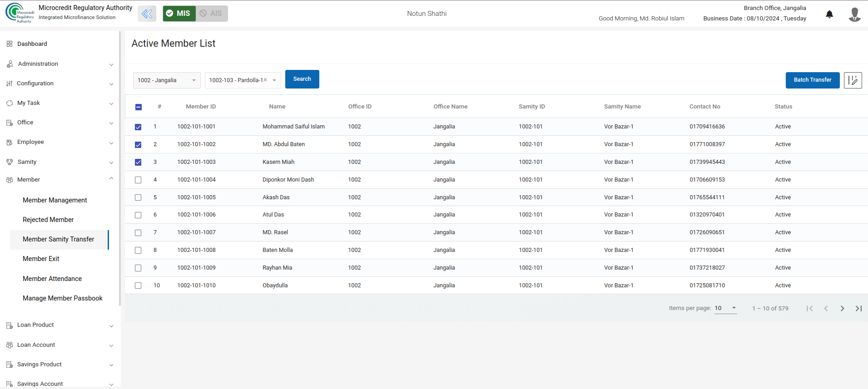Click the Loan Product icon
Image resolution: width=868 pixels, height=389 pixels.
(10, 325)
